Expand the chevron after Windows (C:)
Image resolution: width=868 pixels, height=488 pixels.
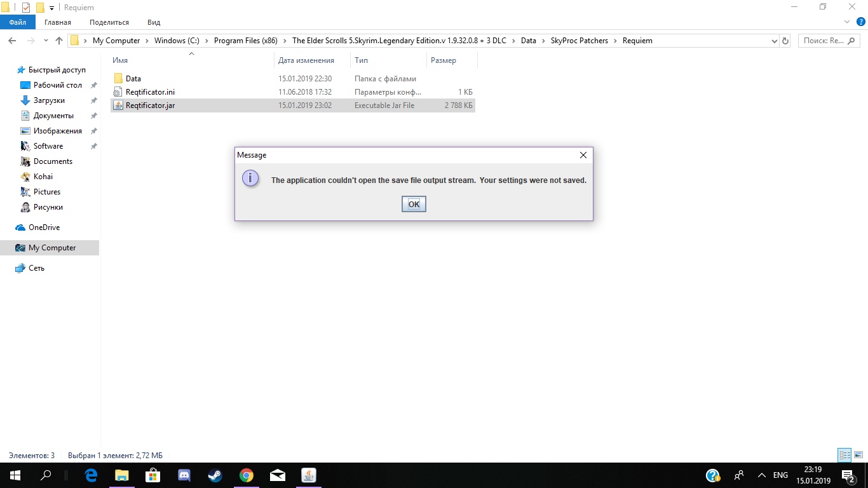(207, 41)
